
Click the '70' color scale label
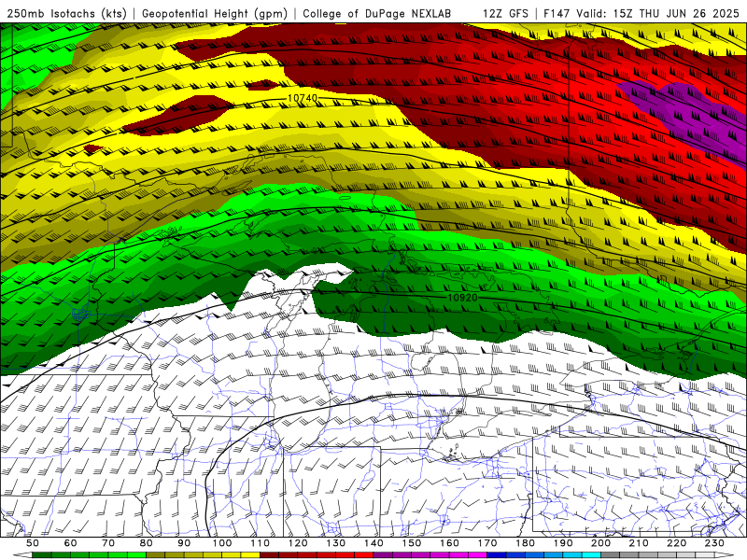click(x=108, y=543)
